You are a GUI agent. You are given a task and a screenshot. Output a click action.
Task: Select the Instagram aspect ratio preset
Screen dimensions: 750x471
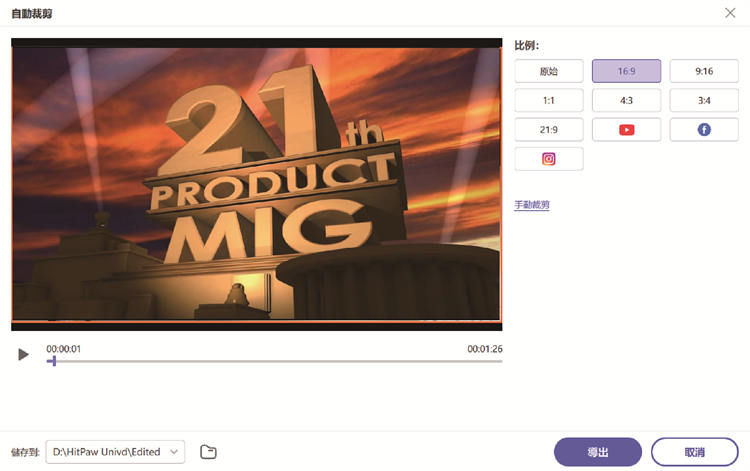point(548,158)
